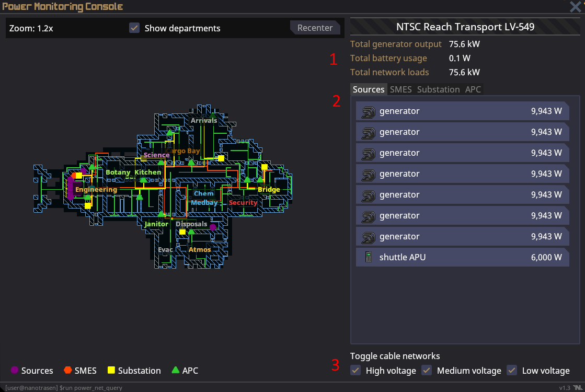Screen dimensions: 585x392
Task: Open the Substation tab
Action: click(438, 89)
